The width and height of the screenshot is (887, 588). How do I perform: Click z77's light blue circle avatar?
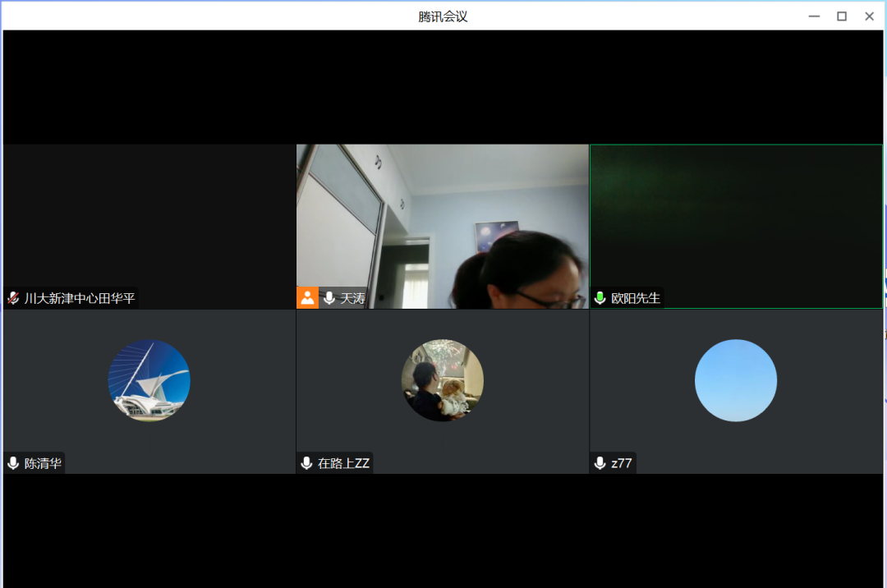(x=736, y=381)
